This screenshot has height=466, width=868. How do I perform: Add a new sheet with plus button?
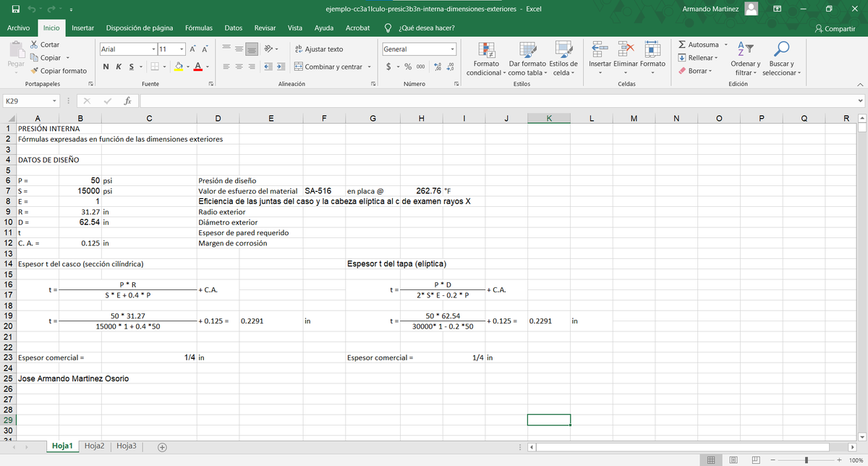point(163,447)
